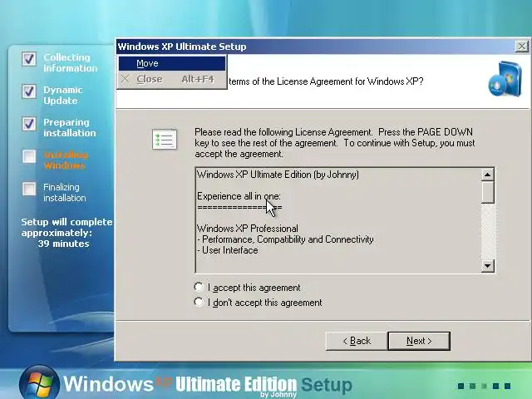The width and height of the screenshot is (532, 399).
Task: Click the Next button
Action: 419,341
